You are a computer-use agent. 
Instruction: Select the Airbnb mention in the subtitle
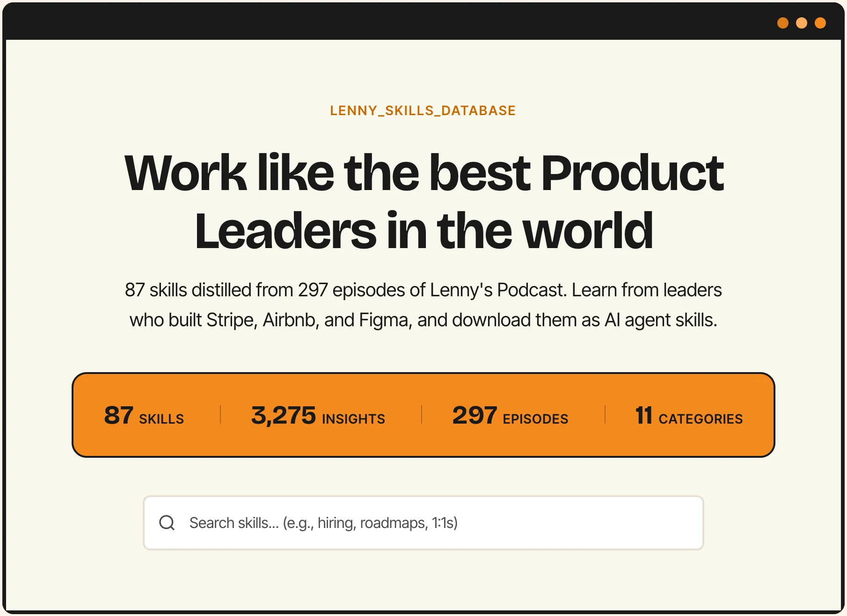pyautogui.click(x=289, y=320)
